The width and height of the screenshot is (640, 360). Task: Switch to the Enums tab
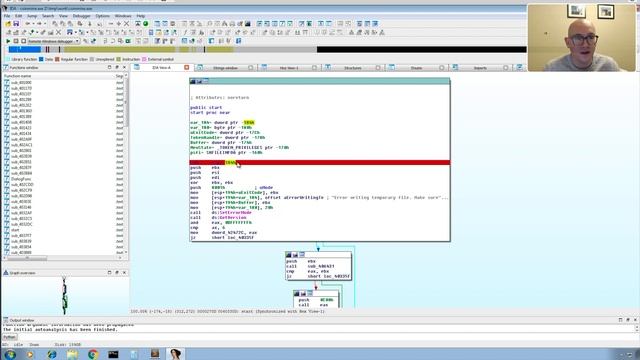point(416,68)
